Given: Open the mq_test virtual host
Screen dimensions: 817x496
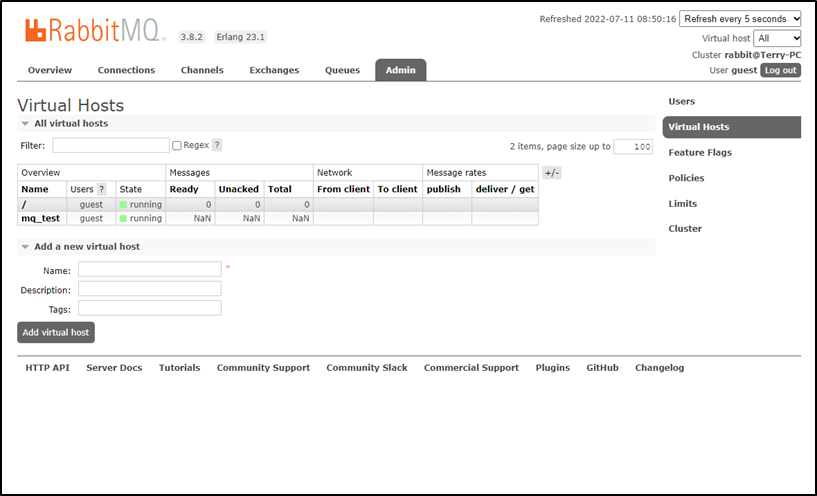Looking at the screenshot, I should [41, 218].
